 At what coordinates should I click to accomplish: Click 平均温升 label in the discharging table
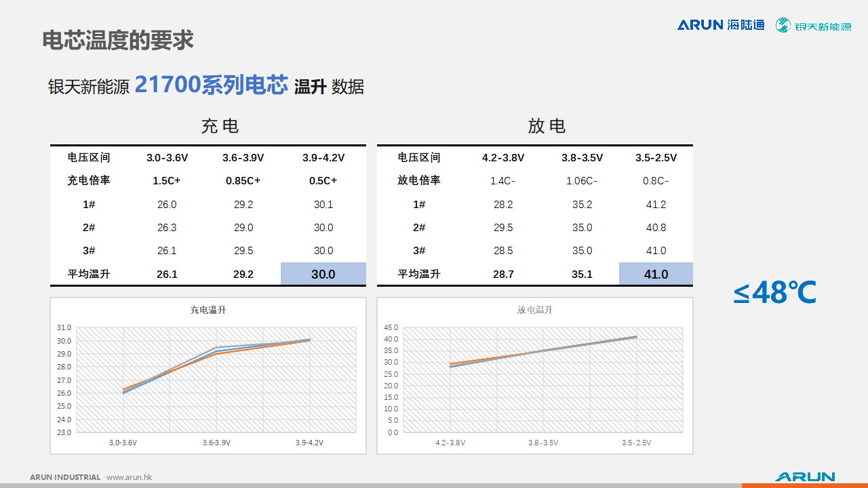[x=419, y=274]
